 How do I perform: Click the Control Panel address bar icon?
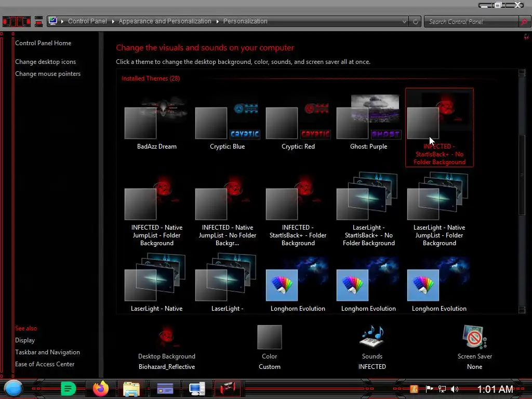(x=52, y=21)
